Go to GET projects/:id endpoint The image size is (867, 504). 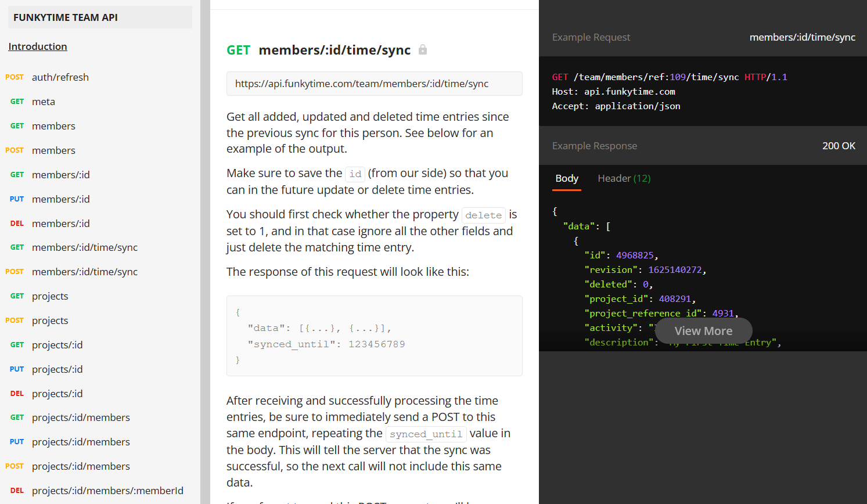(x=46, y=345)
